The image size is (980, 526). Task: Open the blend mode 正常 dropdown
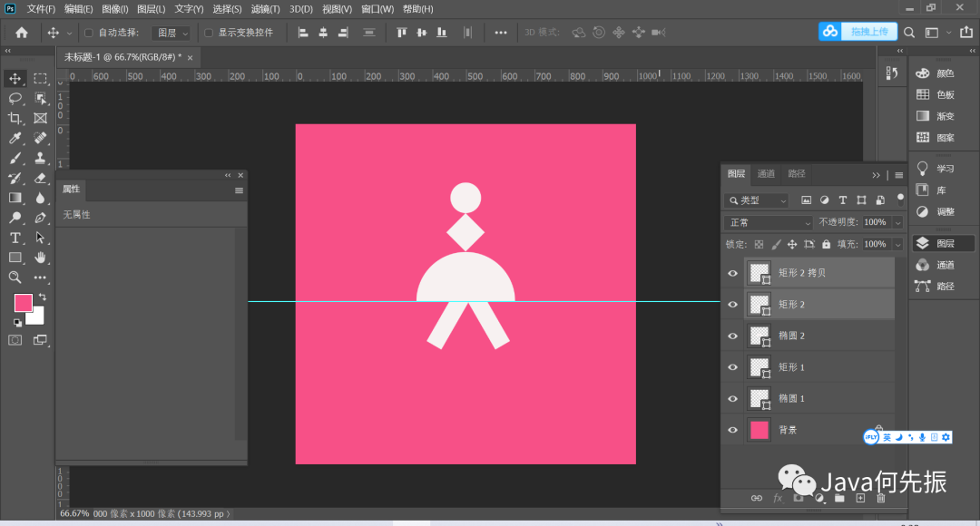(x=769, y=222)
